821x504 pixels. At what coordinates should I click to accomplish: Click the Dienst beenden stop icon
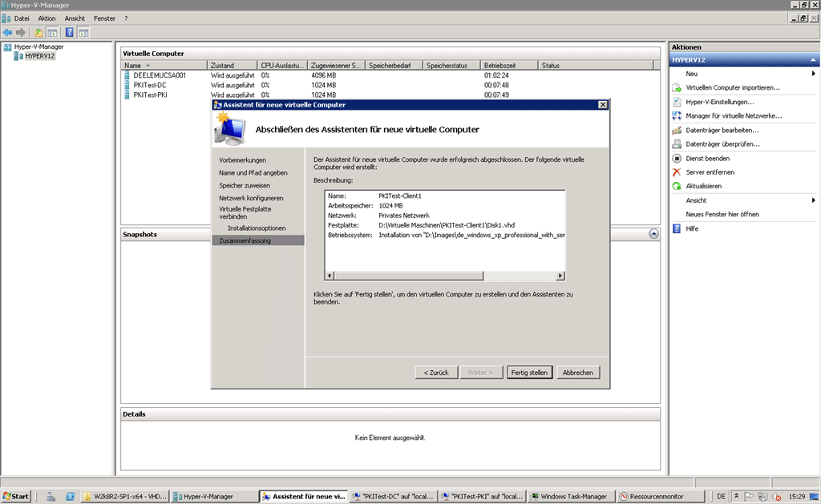pyautogui.click(x=677, y=158)
